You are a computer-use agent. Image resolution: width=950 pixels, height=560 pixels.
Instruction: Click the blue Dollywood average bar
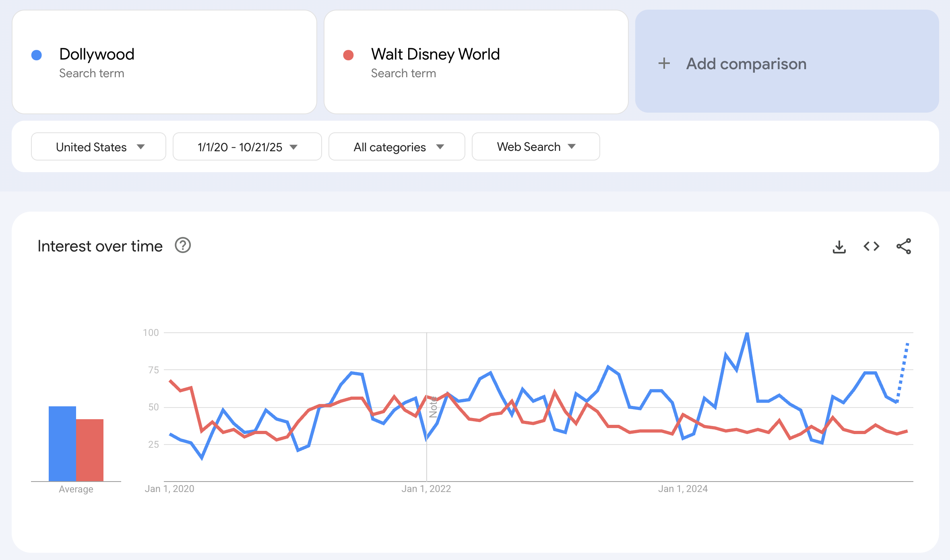[x=62, y=443]
